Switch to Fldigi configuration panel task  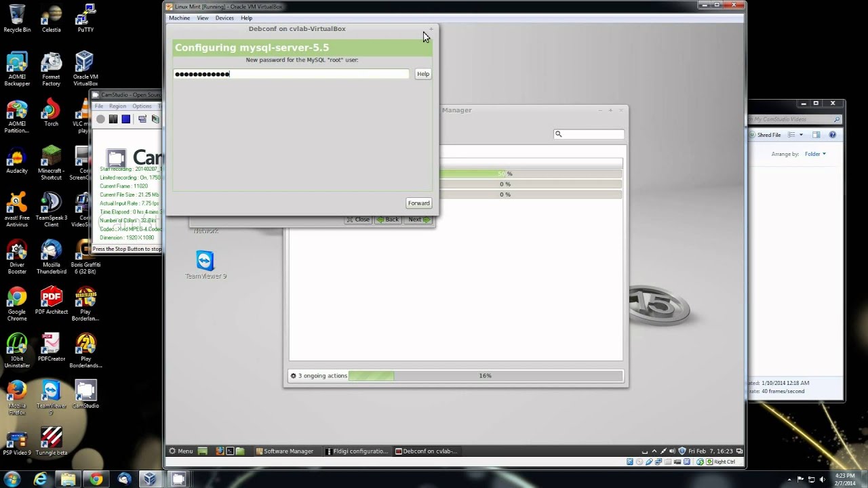click(357, 451)
